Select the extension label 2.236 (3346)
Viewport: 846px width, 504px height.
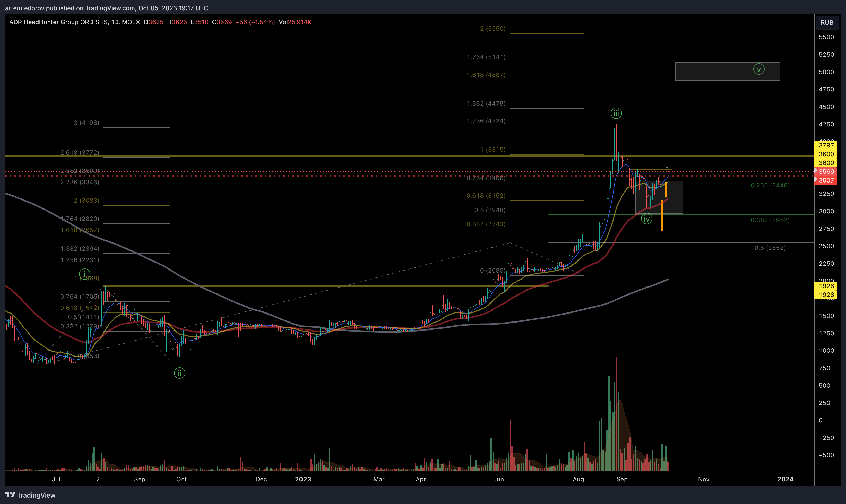coord(80,183)
